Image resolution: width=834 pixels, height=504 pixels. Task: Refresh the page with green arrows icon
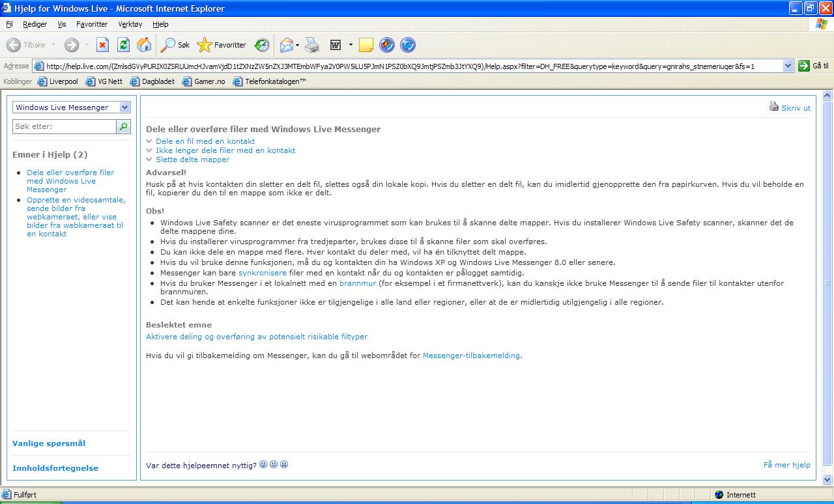click(x=123, y=45)
